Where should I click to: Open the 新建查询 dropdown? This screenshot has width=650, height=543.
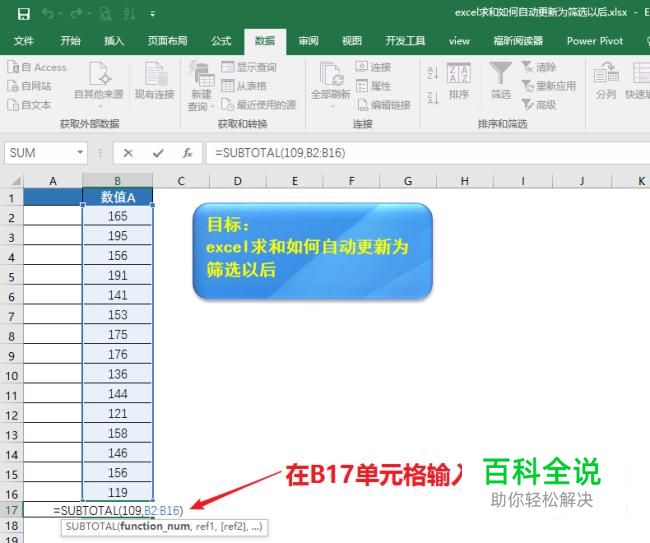coord(201,85)
